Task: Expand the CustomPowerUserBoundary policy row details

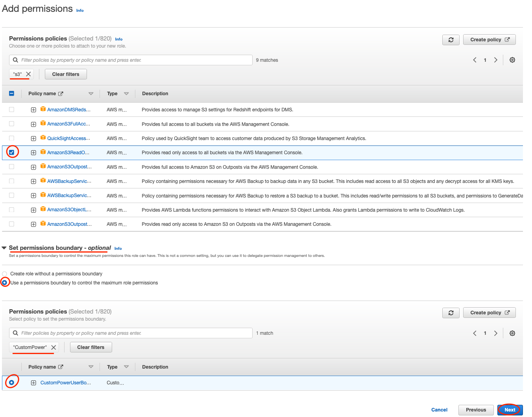Action: [33, 383]
